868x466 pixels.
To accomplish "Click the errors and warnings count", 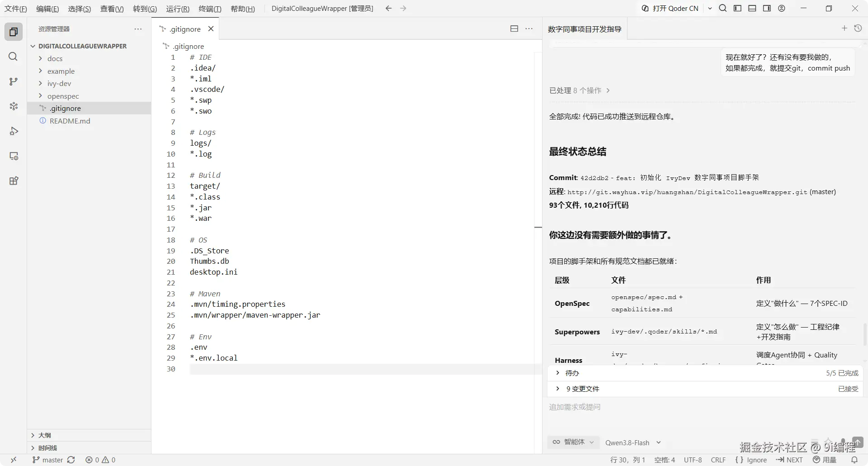I will [x=100, y=460].
